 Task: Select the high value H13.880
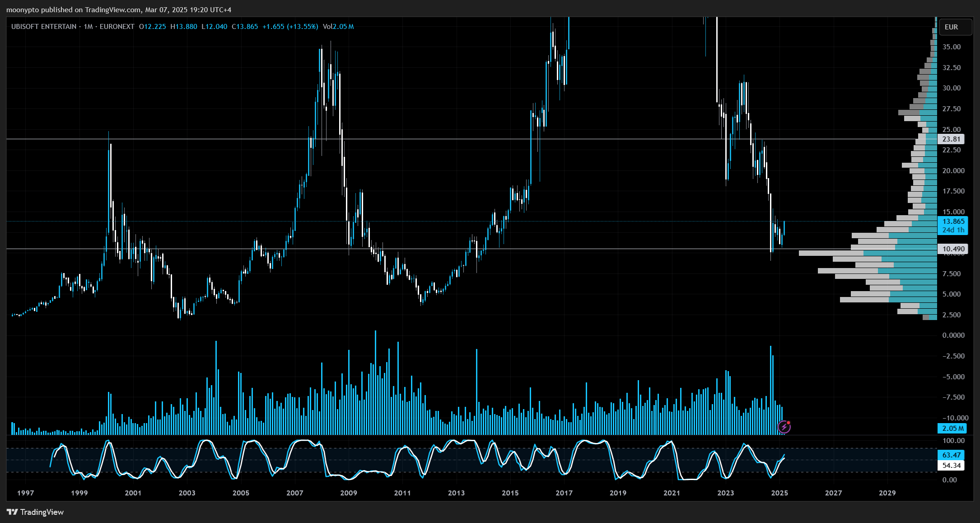click(184, 27)
